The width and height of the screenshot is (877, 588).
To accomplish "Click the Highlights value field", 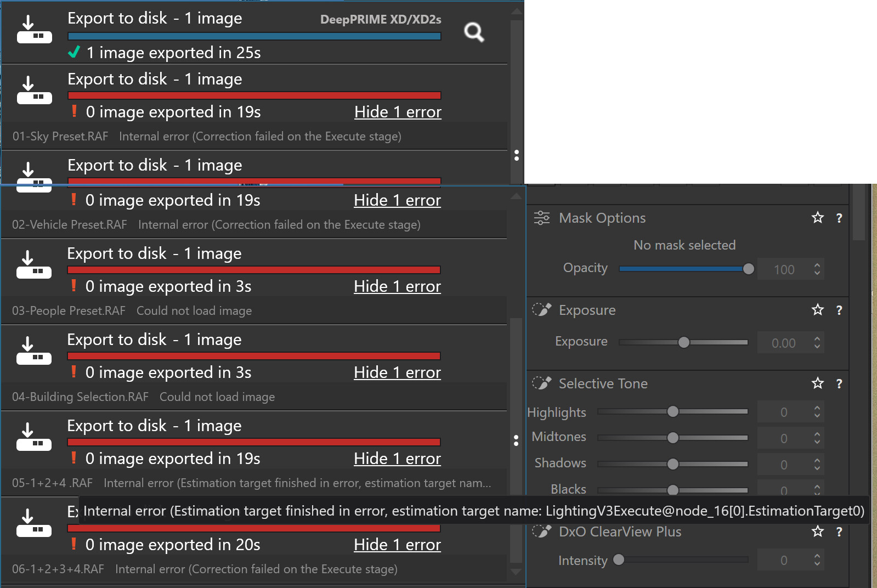I will coord(783,412).
